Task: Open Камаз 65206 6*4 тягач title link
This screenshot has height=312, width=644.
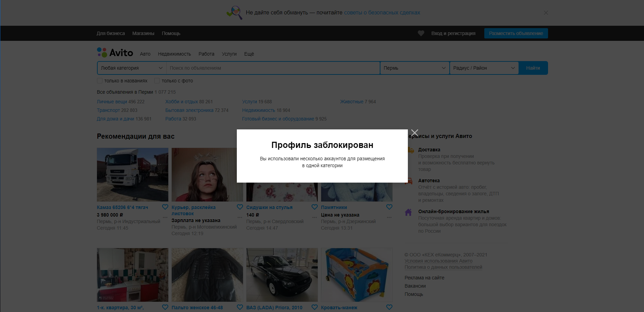Action: tap(122, 207)
